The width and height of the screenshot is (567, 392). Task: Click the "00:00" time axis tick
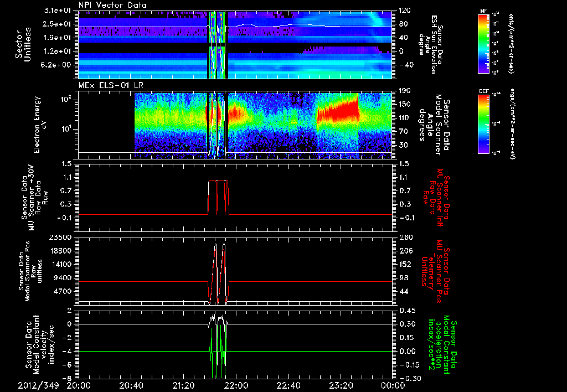[393, 385]
